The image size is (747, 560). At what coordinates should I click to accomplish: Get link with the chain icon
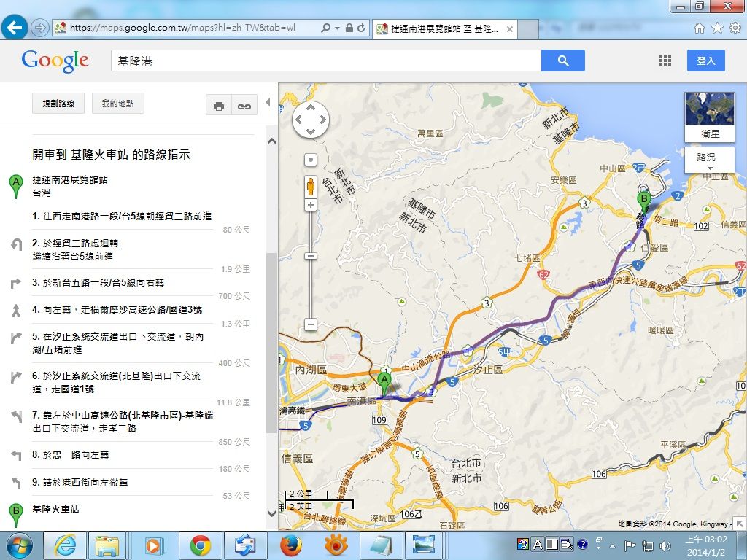pos(244,105)
